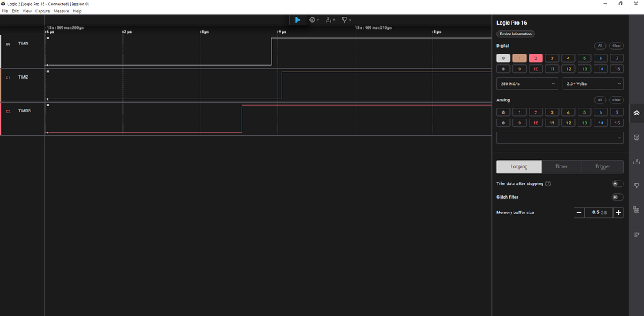
Task: Open the 3.3+ Volts threshold dropdown
Action: tap(593, 84)
